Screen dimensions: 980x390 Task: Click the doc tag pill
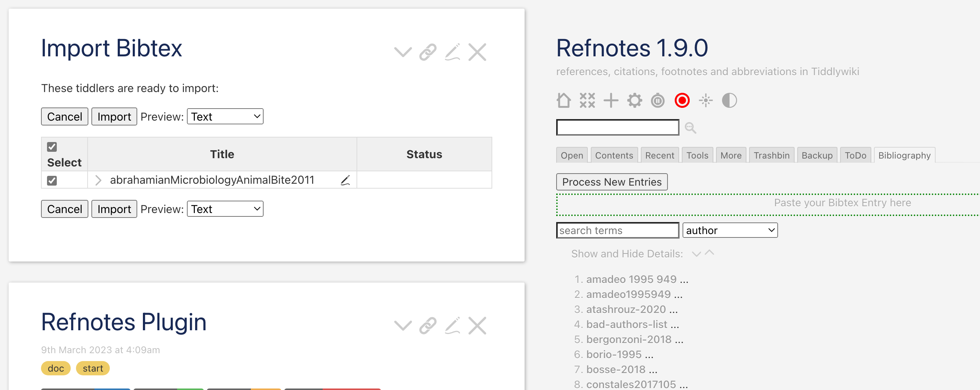click(x=56, y=368)
